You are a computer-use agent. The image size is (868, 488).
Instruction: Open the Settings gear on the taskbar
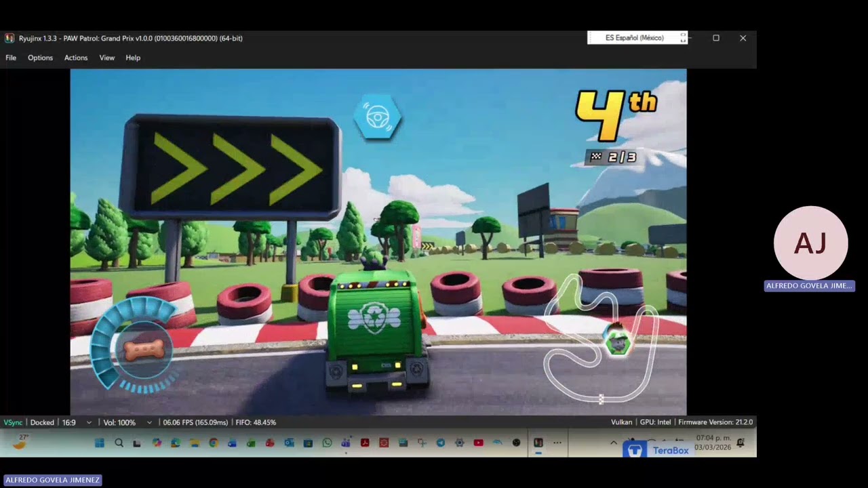click(x=459, y=443)
